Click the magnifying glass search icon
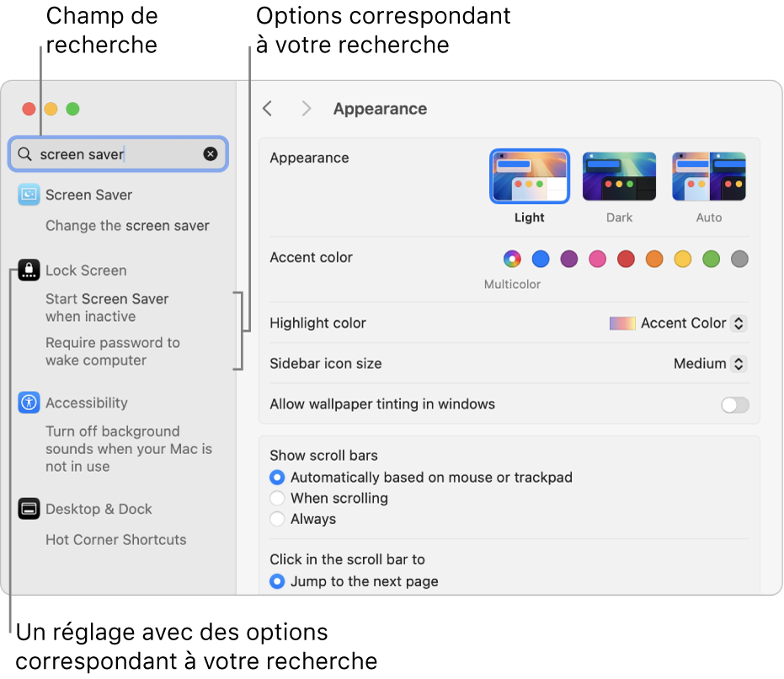Image resolution: width=784 pixels, height=679 pixels. point(24,154)
